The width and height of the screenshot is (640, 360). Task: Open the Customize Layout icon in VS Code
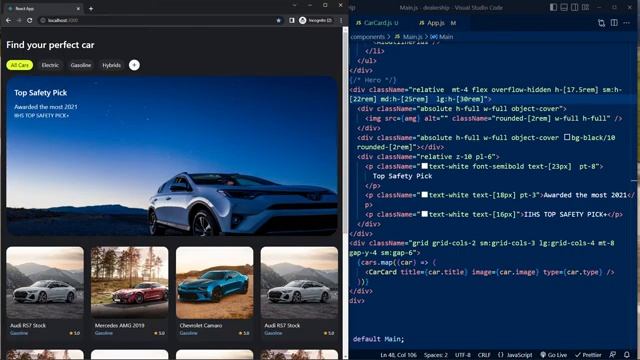(x=585, y=7)
